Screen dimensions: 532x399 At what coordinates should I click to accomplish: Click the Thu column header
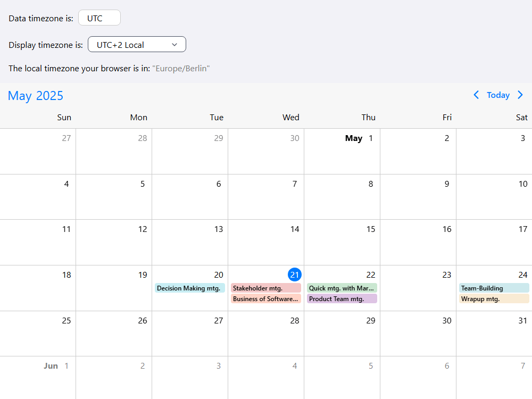[x=369, y=118]
